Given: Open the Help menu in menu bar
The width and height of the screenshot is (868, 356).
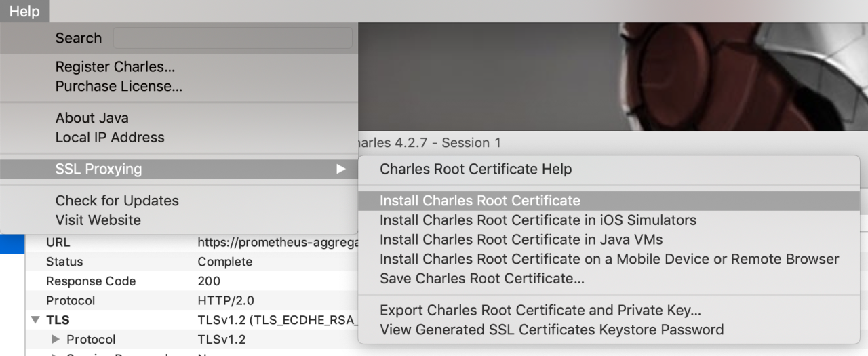Looking at the screenshot, I should coord(24,12).
